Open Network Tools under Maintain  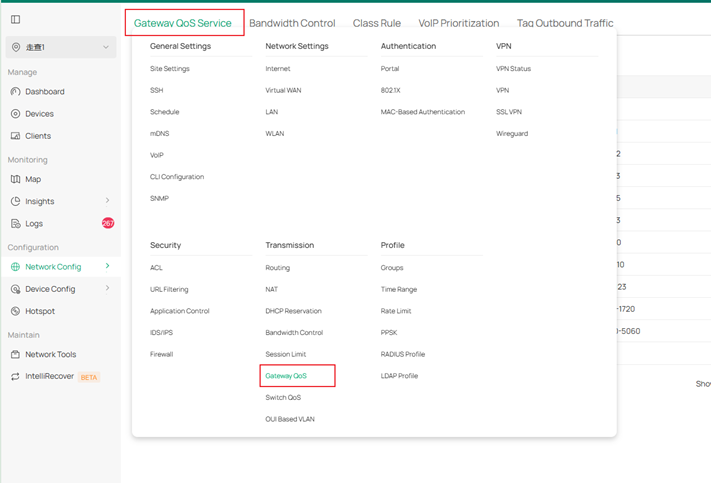(x=51, y=354)
